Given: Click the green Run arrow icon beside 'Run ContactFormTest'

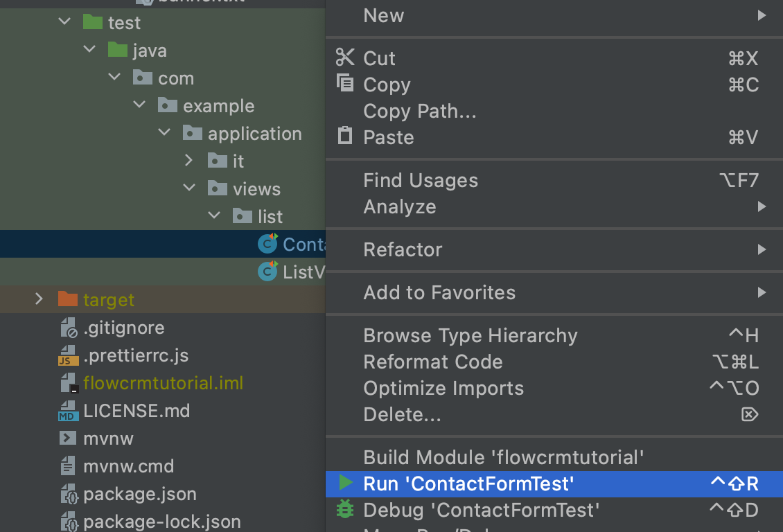Looking at the screenshot, I should point(344,484).
